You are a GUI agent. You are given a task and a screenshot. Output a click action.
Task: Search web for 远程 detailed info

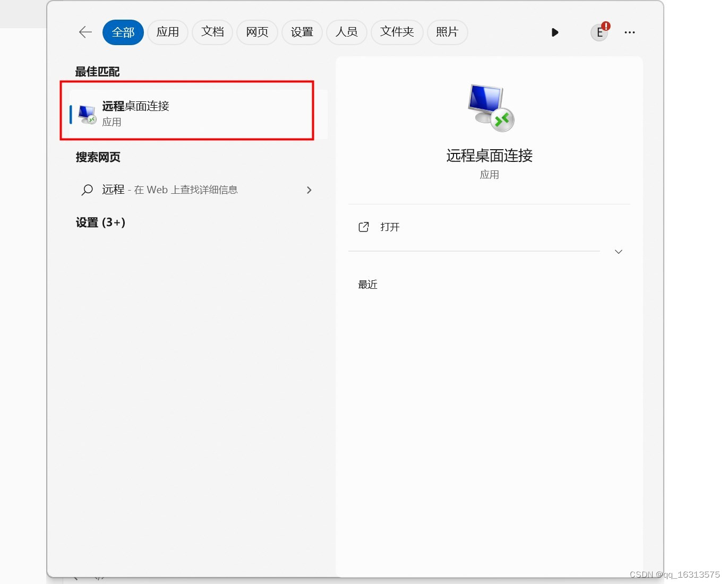point(198,190)
